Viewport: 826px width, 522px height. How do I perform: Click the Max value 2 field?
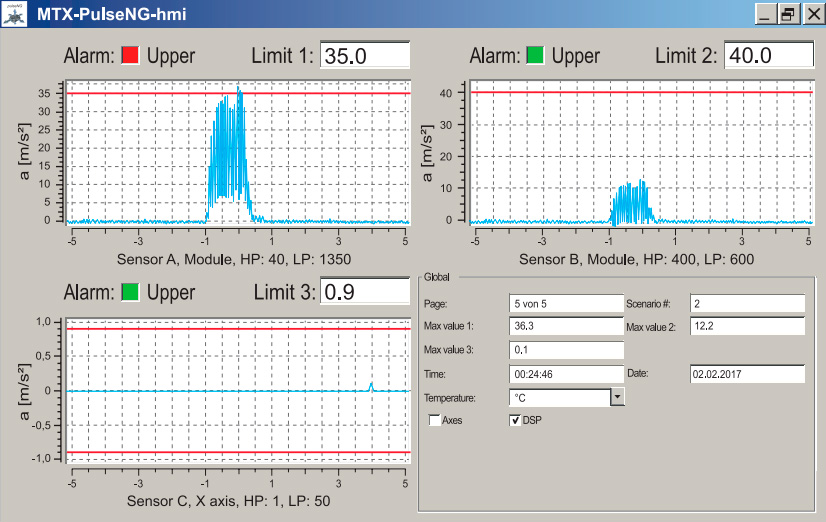click(x=747, y=327)
